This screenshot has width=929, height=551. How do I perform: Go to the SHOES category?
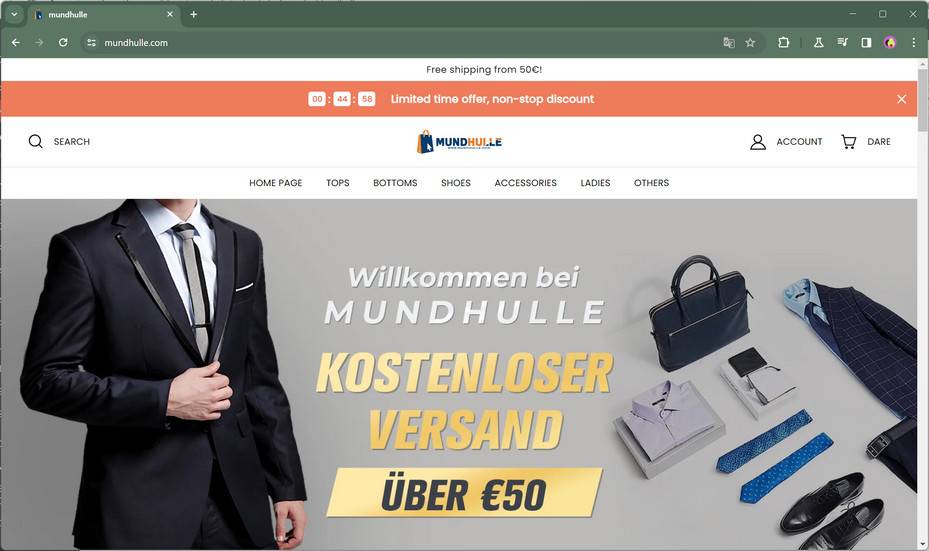(x=456, y=183)
